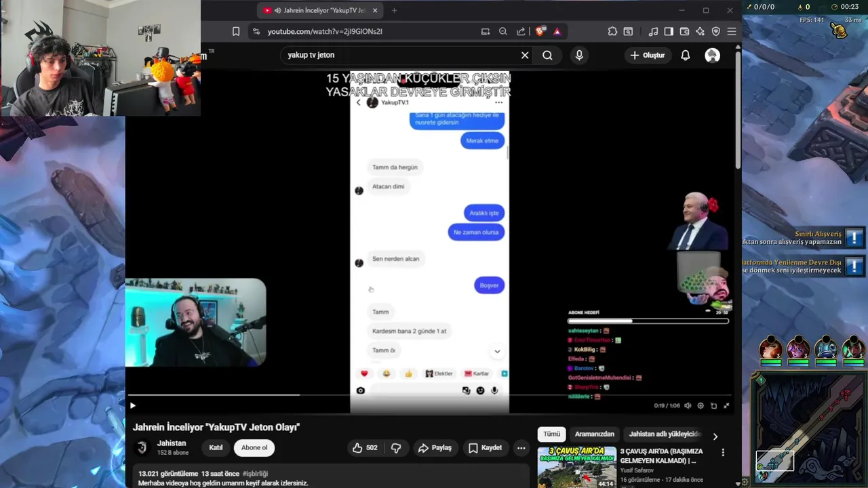Image resolution: width=868 pixels, height=488 pixels.
Task: Open options for the '3 ÇAVUŞ AIR'DA' video
Action: pyautogui.click(x=723, y=452)
